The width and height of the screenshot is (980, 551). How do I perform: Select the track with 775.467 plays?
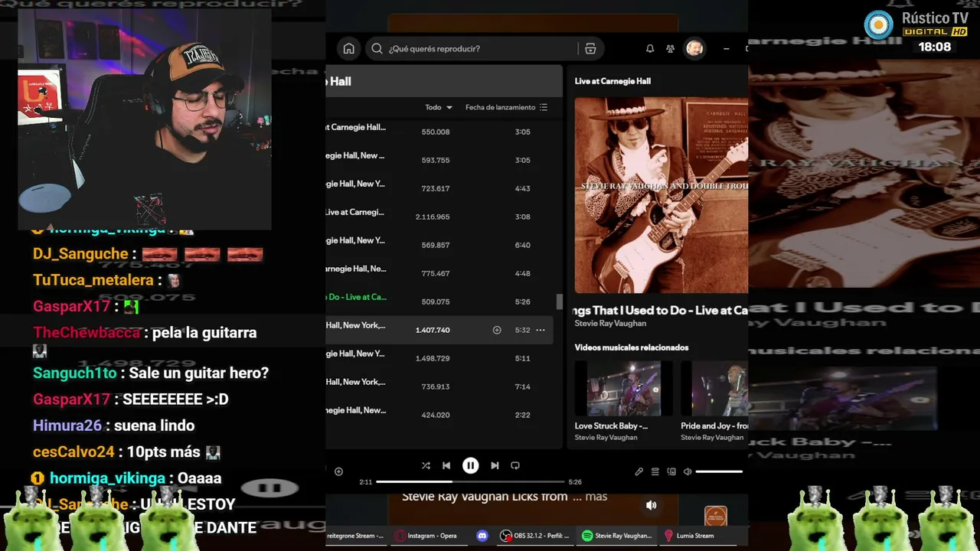coord(439,274)
